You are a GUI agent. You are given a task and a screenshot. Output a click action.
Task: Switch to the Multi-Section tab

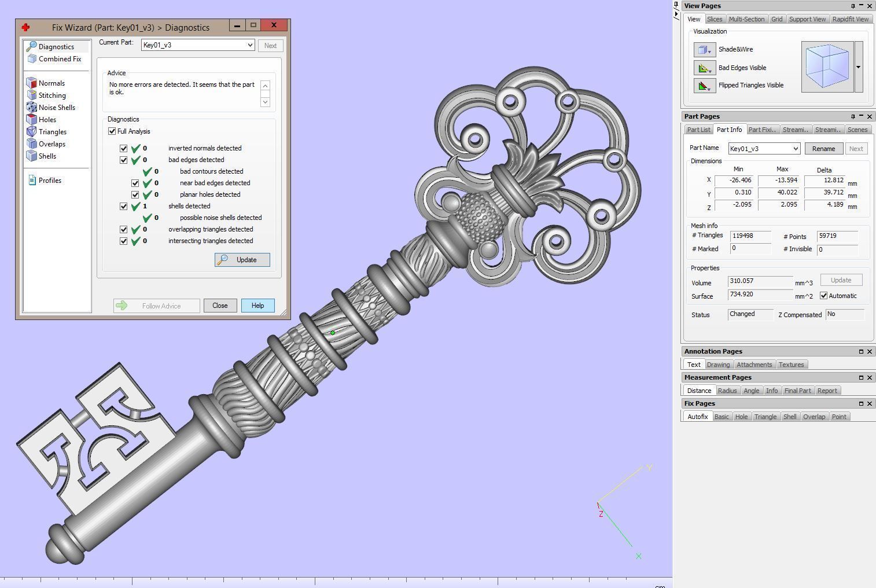pos(746,19)
